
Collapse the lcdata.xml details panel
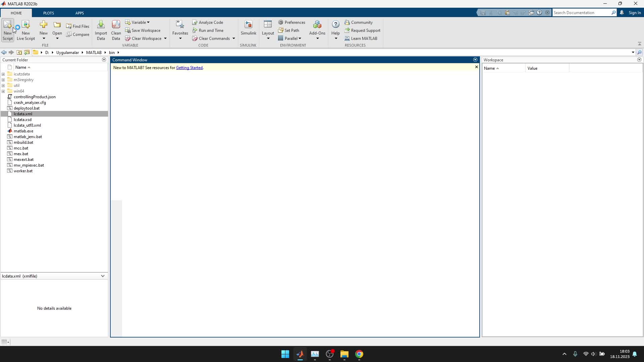103,276
